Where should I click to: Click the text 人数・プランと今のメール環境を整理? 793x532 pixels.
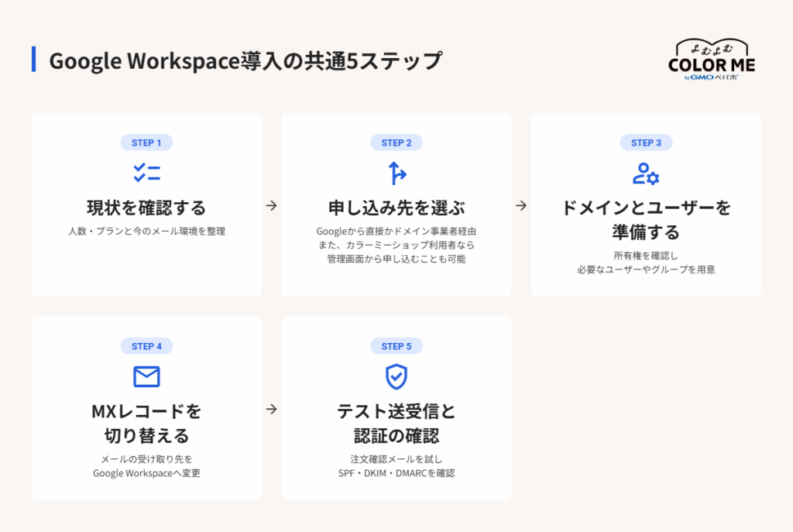click(146, 231)
